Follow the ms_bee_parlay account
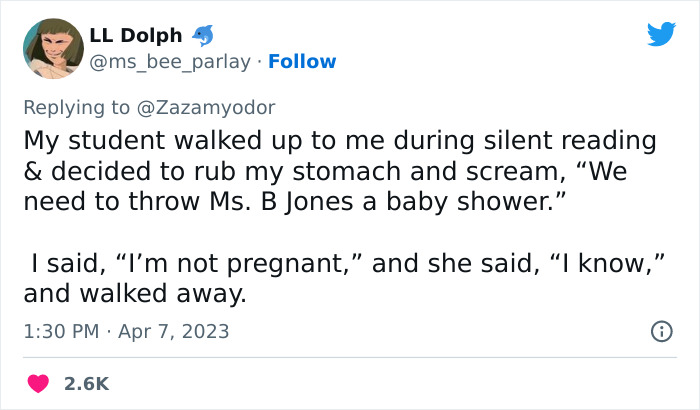The image size is (700, 410). (303, 62)
